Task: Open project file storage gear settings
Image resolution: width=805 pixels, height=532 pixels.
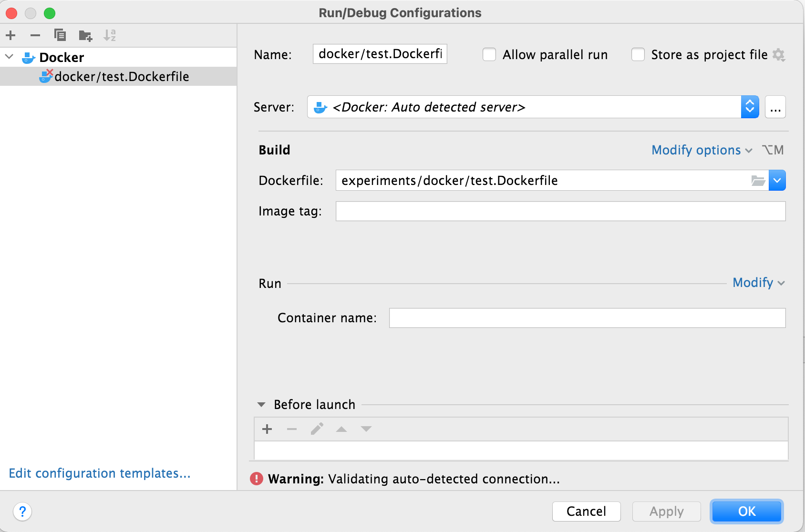Action: point(779,55)
